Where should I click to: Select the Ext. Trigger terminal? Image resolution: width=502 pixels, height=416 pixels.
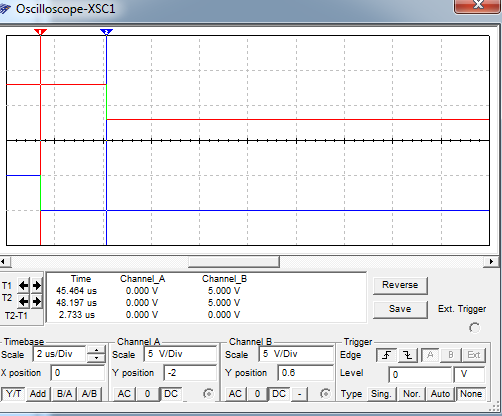[x=474, y=328]
